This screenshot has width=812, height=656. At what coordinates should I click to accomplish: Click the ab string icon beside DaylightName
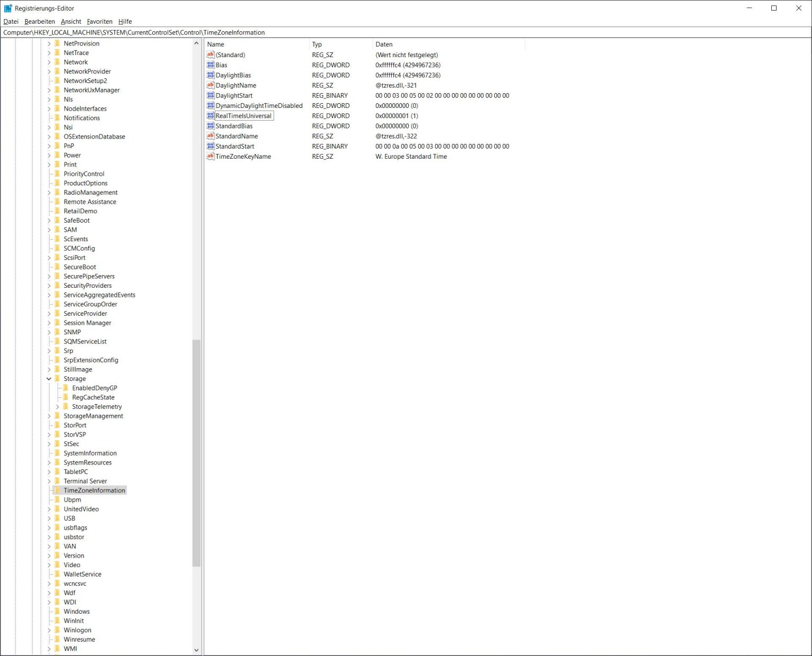tap(210, 85)
